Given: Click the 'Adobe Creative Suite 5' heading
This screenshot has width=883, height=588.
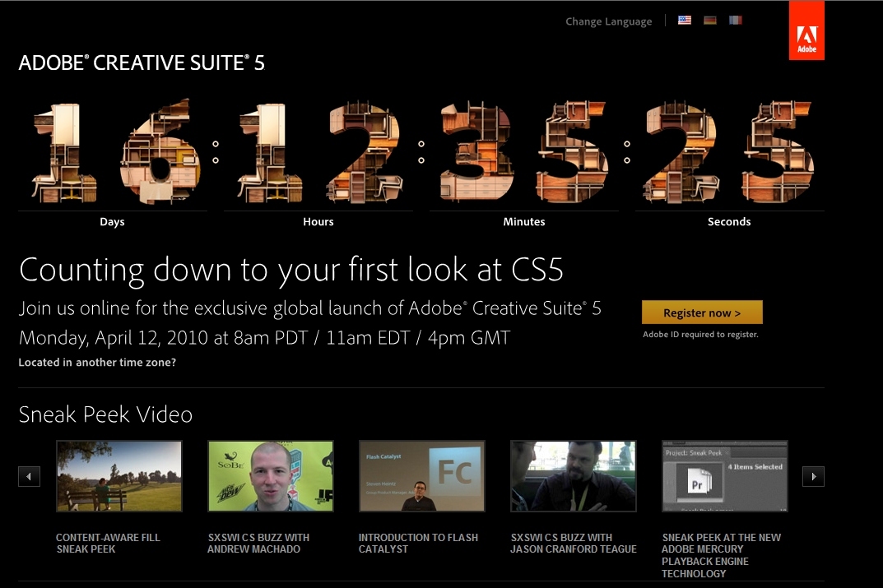Looking at the screenshot, I should point(142,63).
